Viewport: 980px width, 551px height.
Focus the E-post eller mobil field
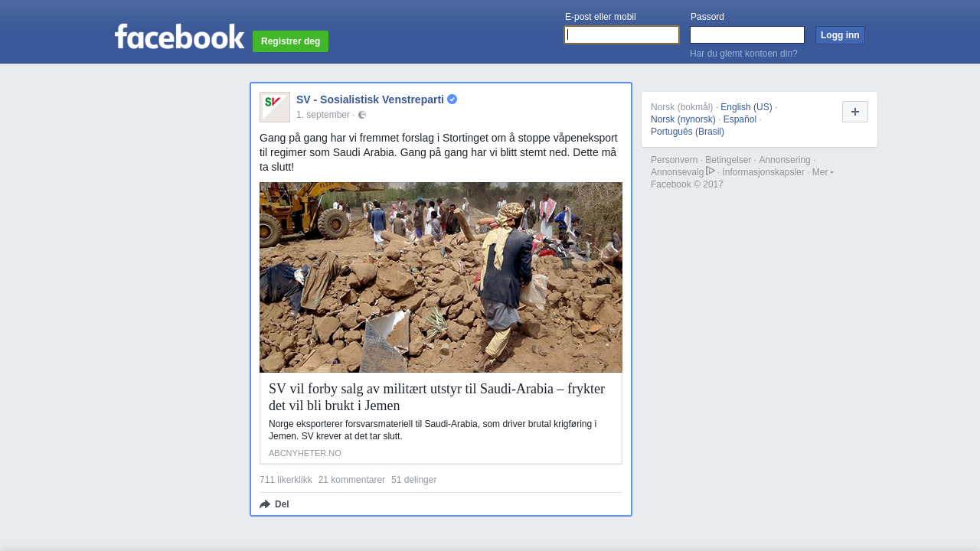622,35
